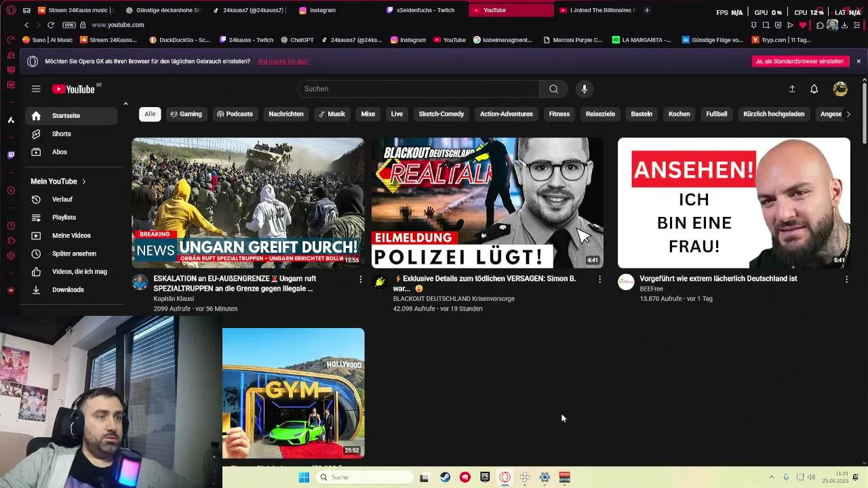Select the Podcasts filter chip

tap(235, 114)
